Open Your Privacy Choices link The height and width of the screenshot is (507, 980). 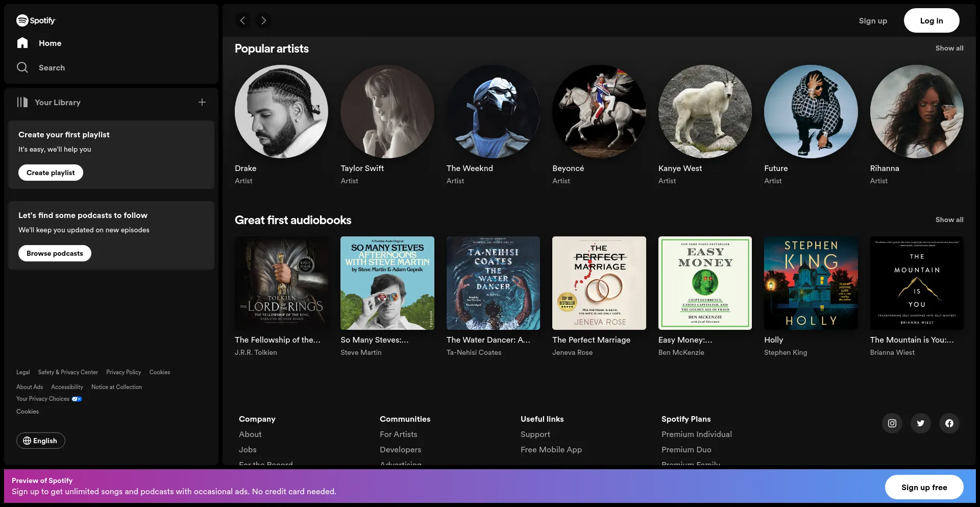[x=49, y=399]
